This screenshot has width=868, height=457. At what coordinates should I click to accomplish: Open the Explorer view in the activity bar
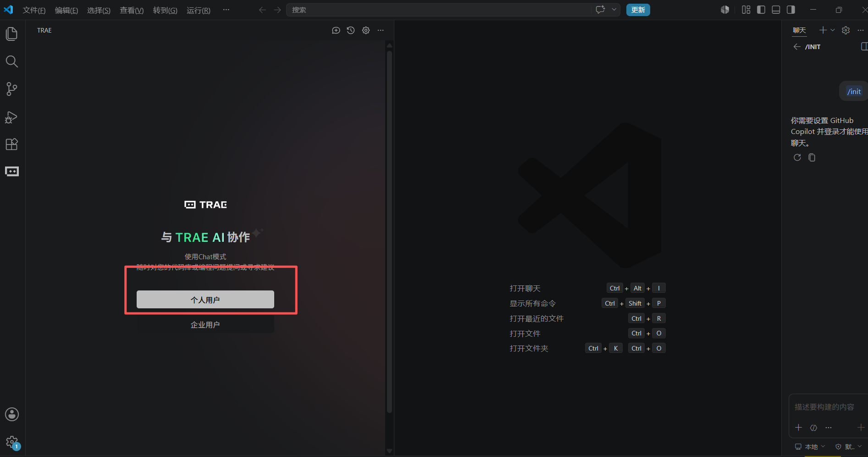point(12,34)
